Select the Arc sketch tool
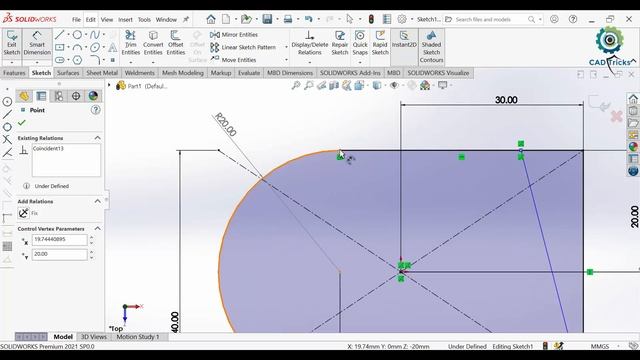This screenshot has height=360, width=640. point(77,47)
